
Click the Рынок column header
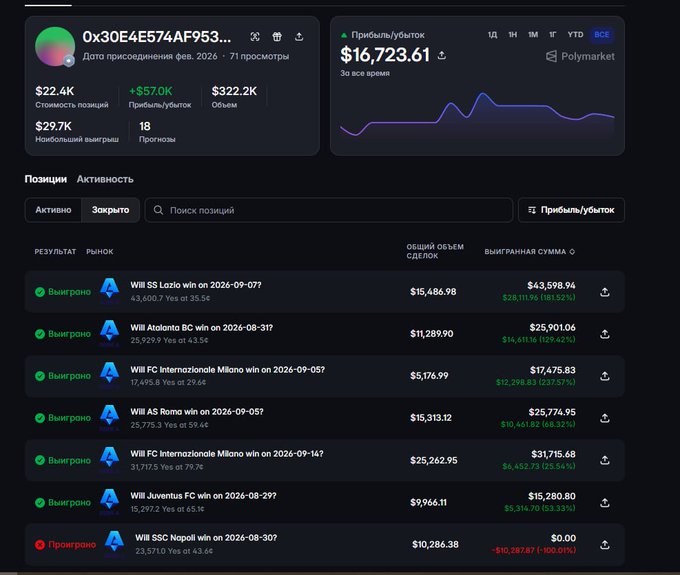coord(100,252)
